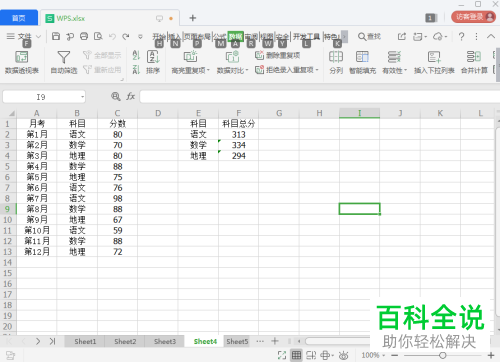This screenshot has width=500, height=362.
Task: Click cell F3 showing 334
Action: 239,145
